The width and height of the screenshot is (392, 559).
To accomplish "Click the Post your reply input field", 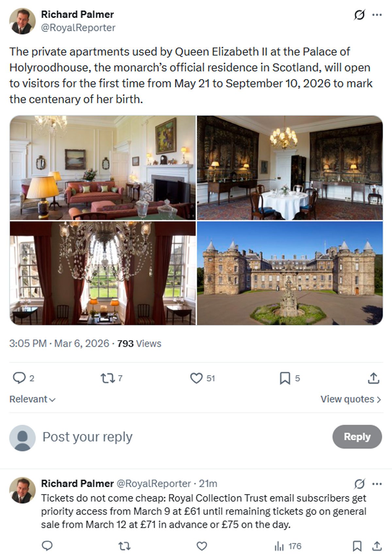I will (x=88, y=436).
